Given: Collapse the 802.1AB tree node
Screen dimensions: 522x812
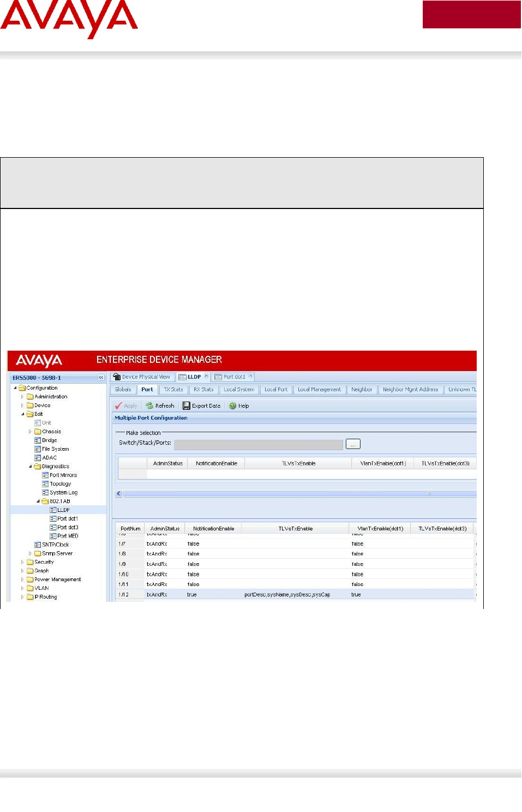Looking at the screenshot, I should point(38,501).
